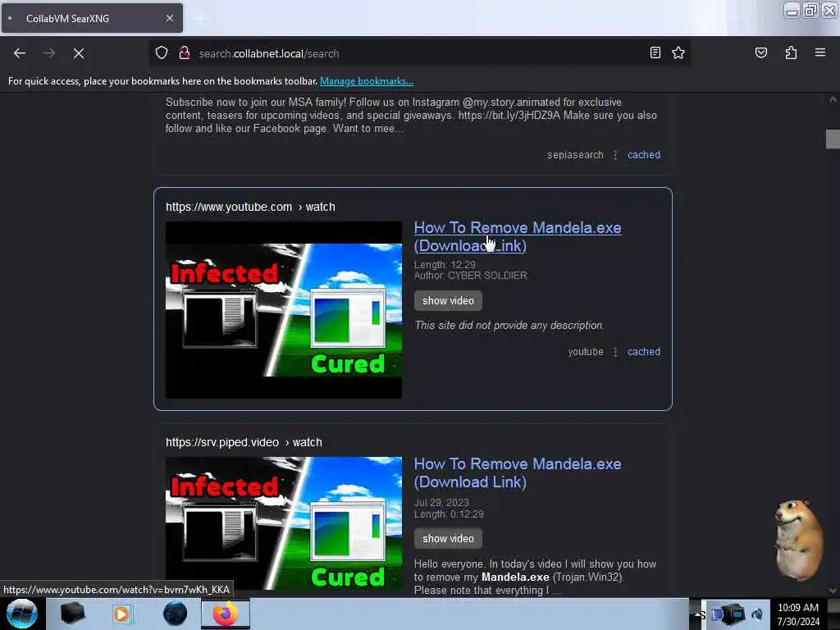Open the options dots beside youtube engine label
Screen dimensions: 840x630
coord(615,351)
